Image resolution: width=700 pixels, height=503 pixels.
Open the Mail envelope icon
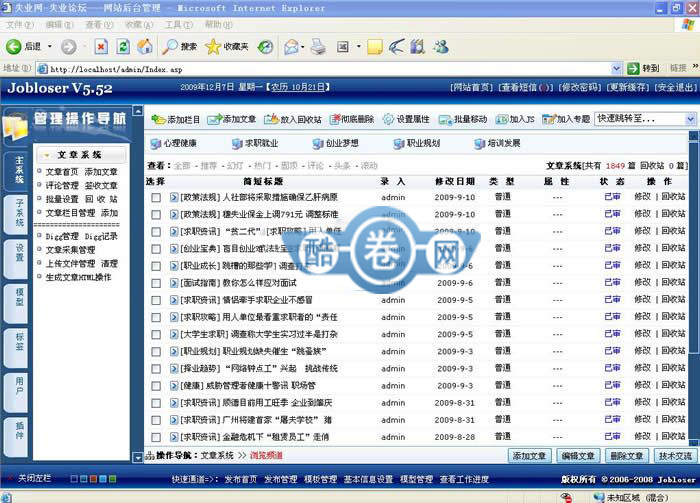(x=291, y=46)
